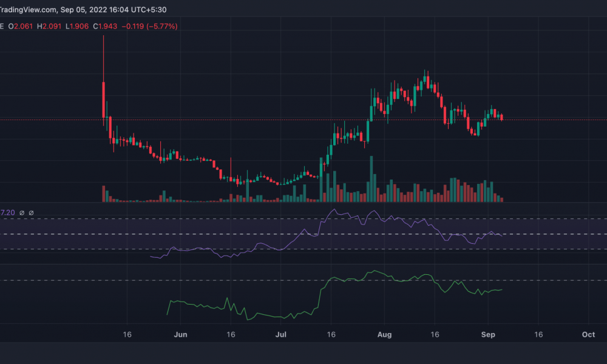Select the Aug label on time axis
The height and width of the screenshot is (364, 607).
tap(384, 335)
